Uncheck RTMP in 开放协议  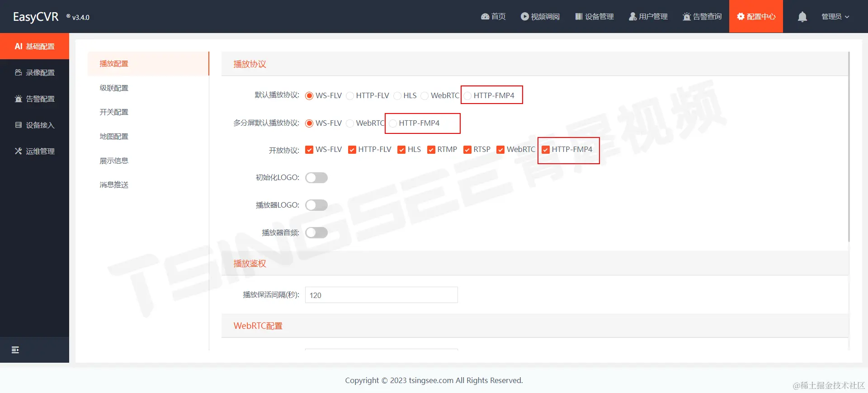click(x=431, y=150)
